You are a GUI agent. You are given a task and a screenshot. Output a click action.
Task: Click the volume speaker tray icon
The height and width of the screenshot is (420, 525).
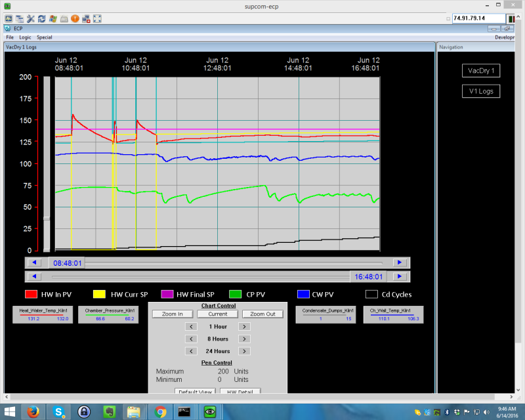tap(487, 412)
